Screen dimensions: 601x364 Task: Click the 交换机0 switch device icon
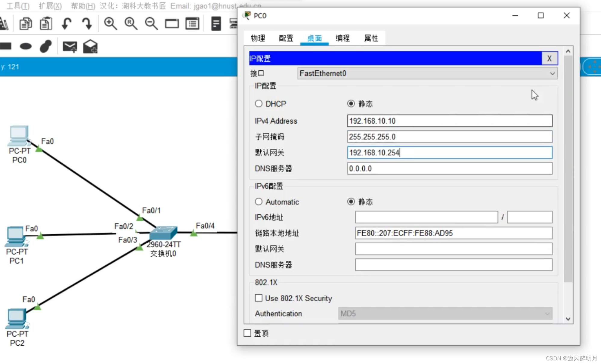pos(163,233)
